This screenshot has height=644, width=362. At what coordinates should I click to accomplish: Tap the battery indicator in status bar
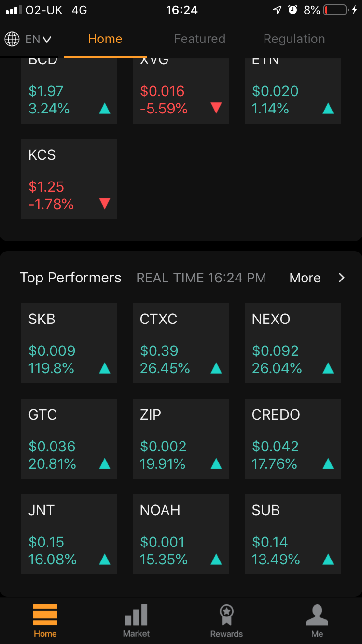(336, 10)
